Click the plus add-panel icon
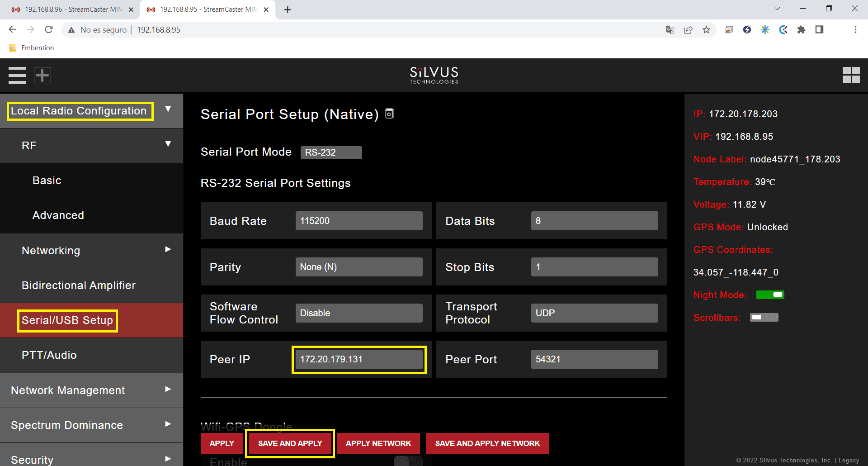Image resolution: width=868 pixels, height=466 pixels. click(x=42, y=76)
